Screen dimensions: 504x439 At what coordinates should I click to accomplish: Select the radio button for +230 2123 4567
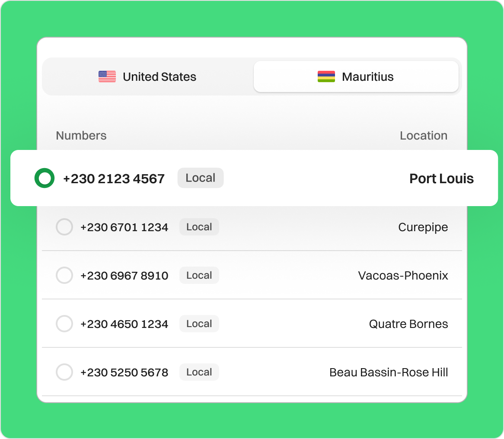pyautogui.click(x=44, y=178)
